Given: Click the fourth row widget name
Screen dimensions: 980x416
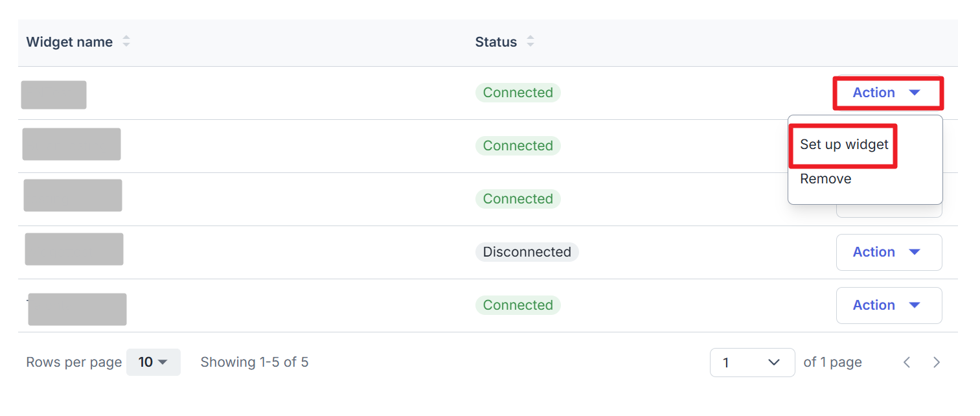Looking at the screenshot, I should [74, 249].
